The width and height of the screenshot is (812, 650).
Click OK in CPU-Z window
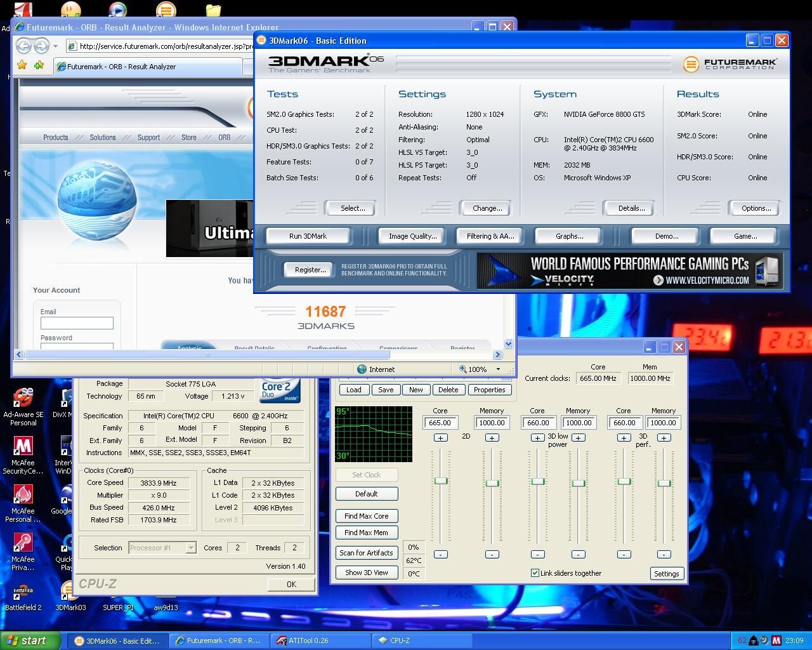point(291,585)
